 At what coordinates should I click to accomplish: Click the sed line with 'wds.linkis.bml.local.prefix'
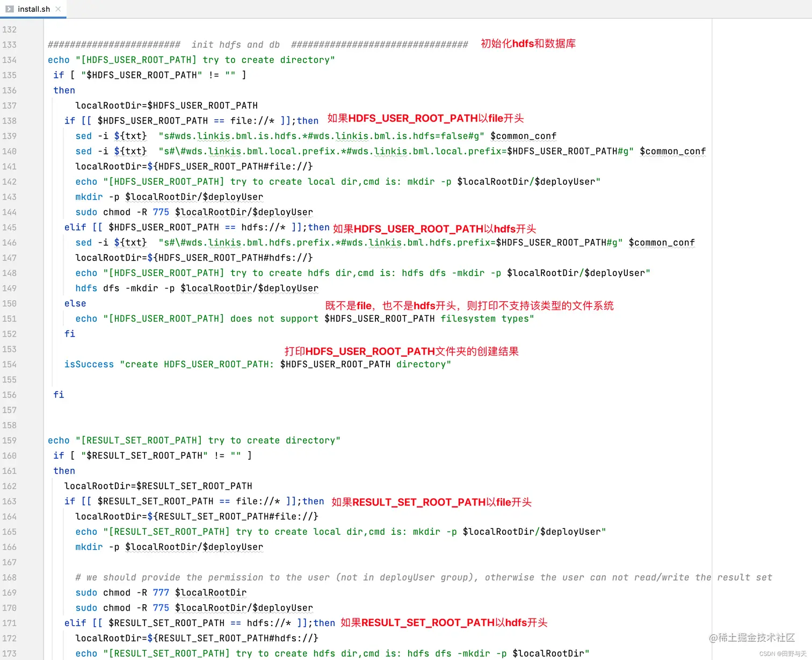point(390,151)
